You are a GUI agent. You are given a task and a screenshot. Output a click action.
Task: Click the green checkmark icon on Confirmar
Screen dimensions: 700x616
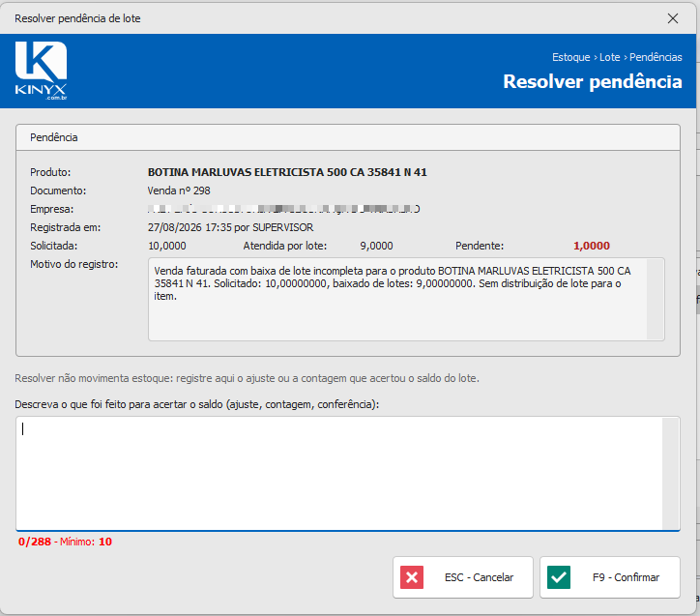[x=559, y=577]
